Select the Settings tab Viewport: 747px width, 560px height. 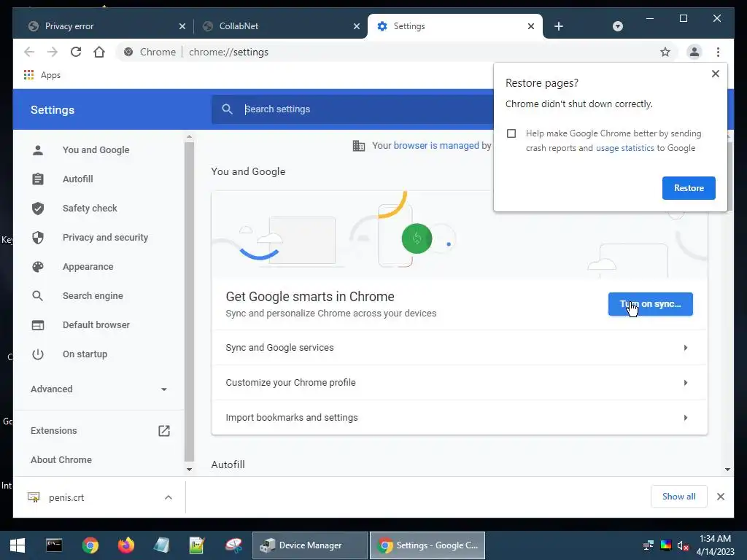point(455,26)
